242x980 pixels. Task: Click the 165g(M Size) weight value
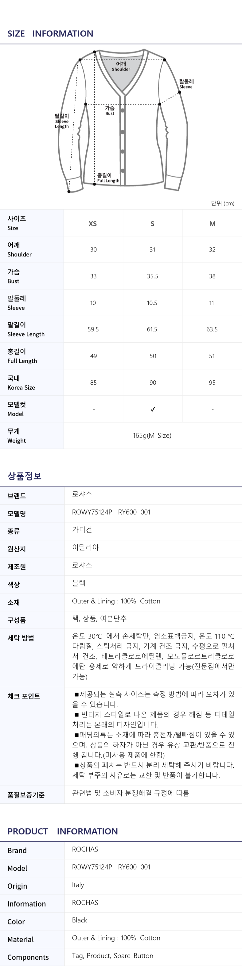tap(152, 435)
